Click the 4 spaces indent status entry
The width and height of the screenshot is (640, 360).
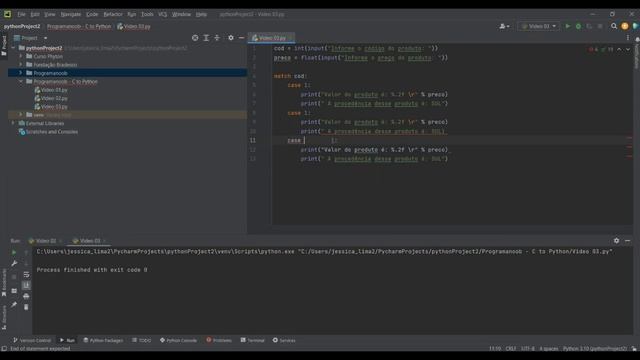(549, 349)
